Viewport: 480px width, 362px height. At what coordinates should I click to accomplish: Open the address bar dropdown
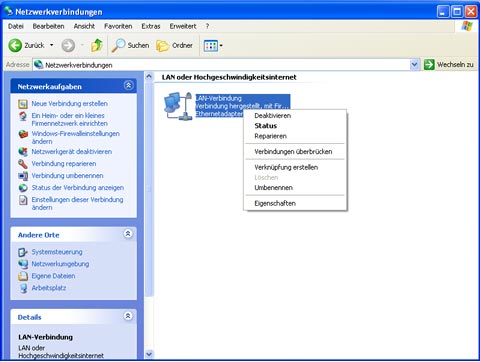point(414,64)
